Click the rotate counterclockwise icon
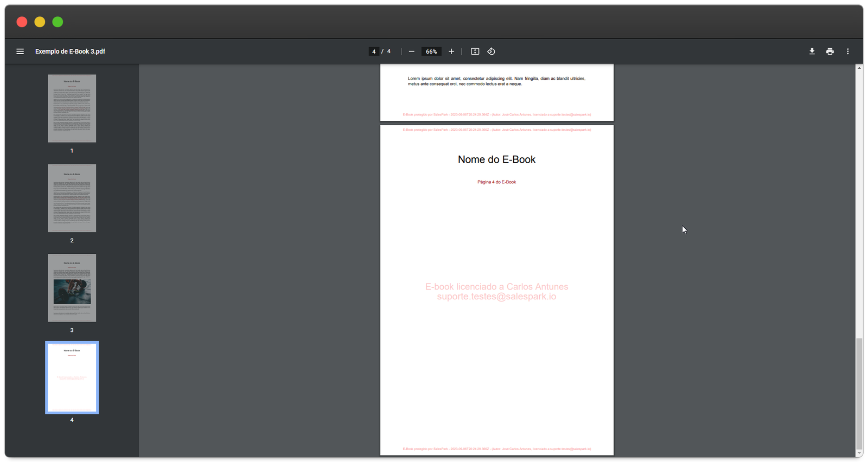 coord(491,52)
